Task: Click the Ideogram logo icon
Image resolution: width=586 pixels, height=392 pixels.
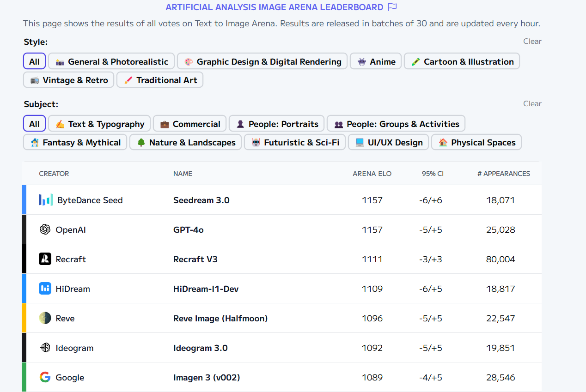Action: 45,348
